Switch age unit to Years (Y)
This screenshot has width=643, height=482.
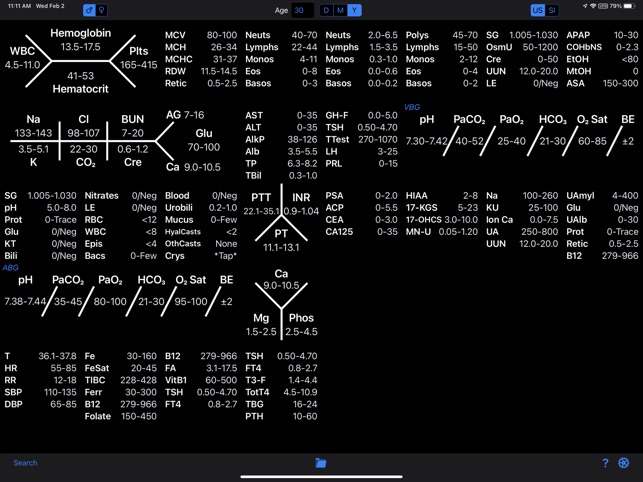tap(354, 10)
